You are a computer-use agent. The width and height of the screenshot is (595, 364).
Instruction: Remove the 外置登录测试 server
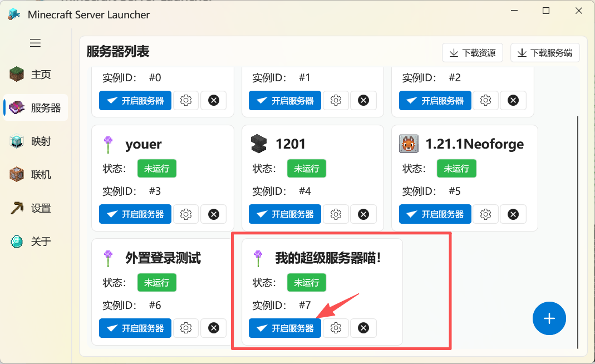click(214, 328)
